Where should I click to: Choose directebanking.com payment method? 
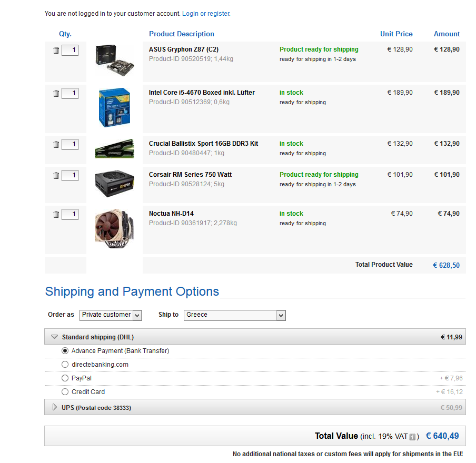click(x=65, y=365)
